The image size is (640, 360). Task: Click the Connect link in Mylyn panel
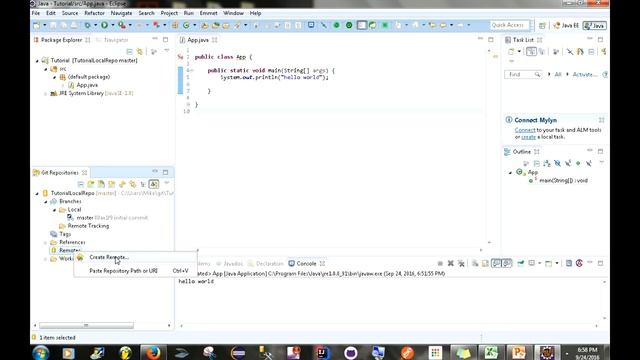(x=525, y=130)
